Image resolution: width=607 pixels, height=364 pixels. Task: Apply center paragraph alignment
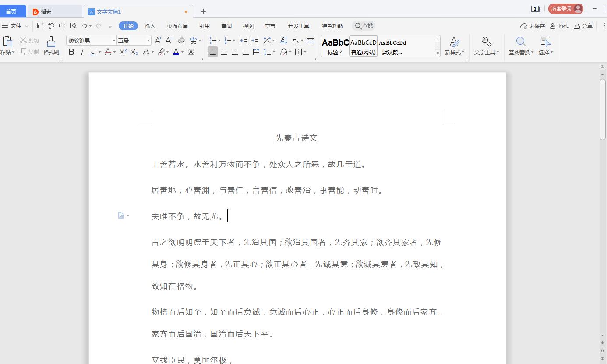[x=223, y=52]
